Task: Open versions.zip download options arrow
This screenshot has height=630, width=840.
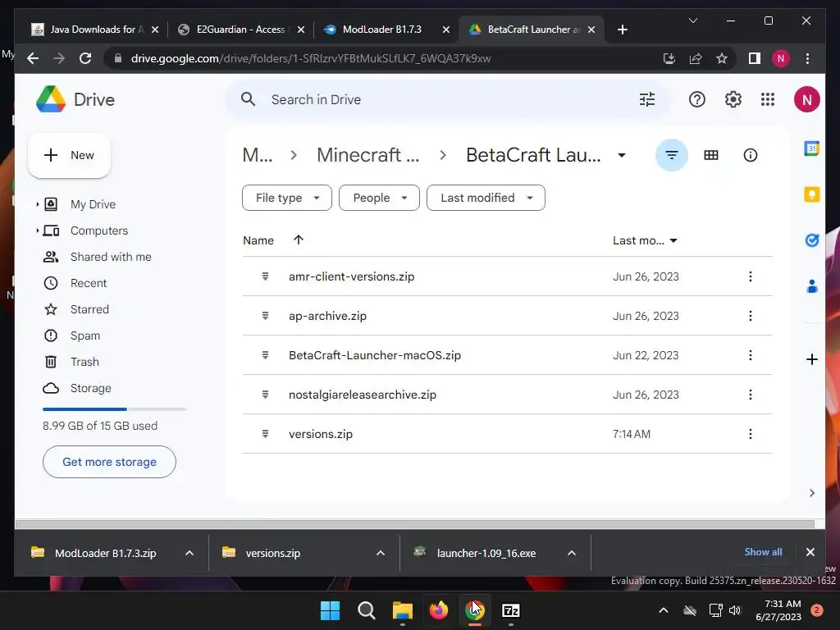Action: [381, 553]
